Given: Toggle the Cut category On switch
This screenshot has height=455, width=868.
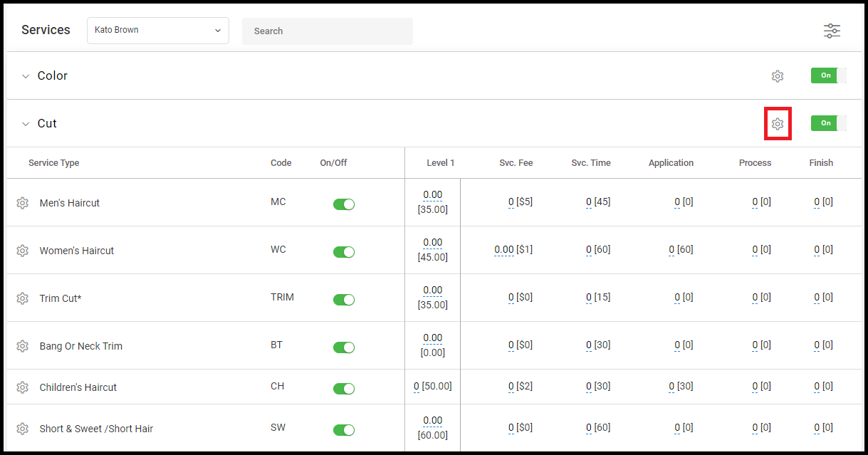Looking at the screenshot, I should click(829, 123).
